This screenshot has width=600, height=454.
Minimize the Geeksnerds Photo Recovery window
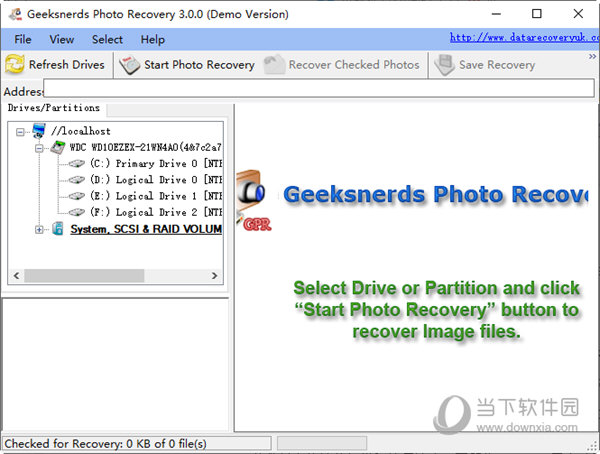point(496,14)
